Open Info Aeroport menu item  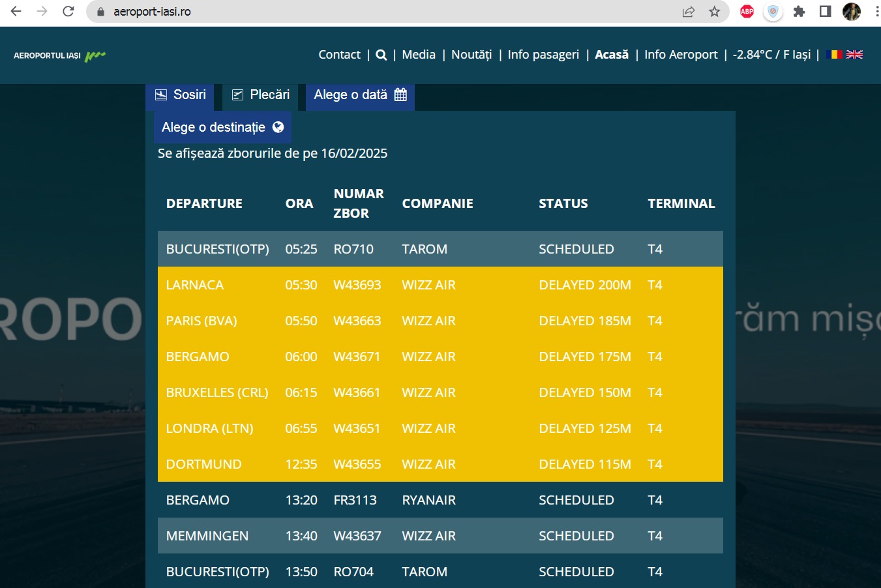click(x=681, y=55)
